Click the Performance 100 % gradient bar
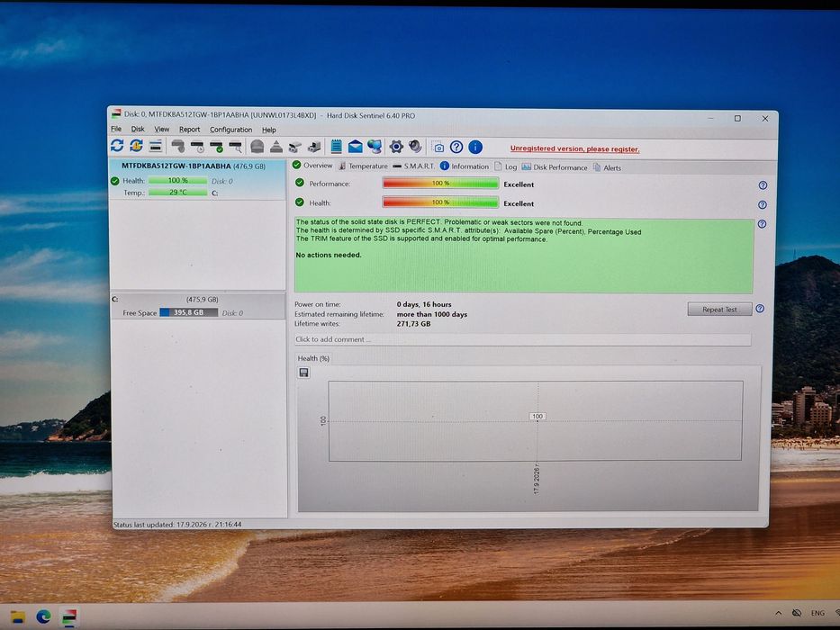840x630 pixels. (x=440, y=184)
